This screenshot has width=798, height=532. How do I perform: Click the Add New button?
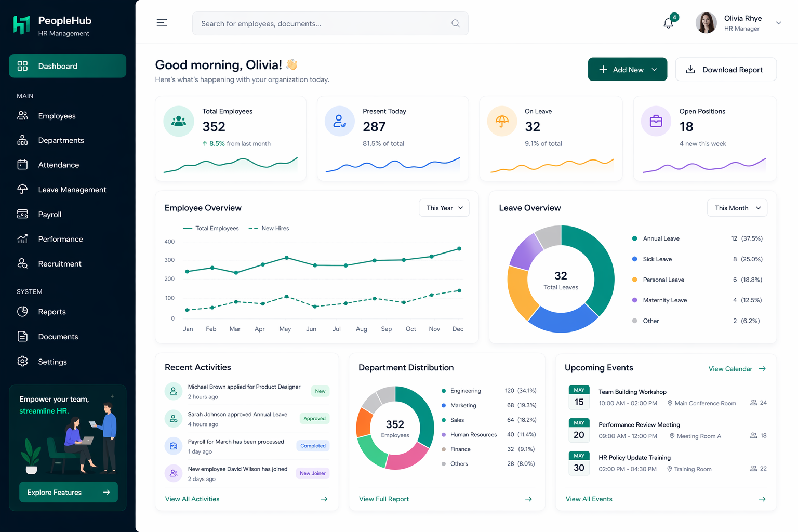(628, 69)
